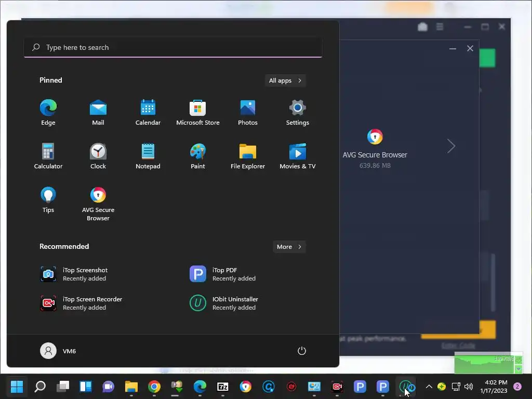Launch iTop Screen Recorder from the Recommended list

click(81, 303)
